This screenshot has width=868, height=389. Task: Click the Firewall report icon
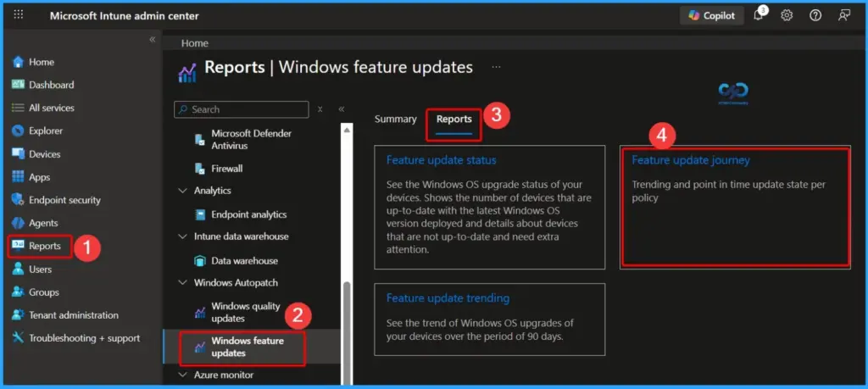coord(200,169)
